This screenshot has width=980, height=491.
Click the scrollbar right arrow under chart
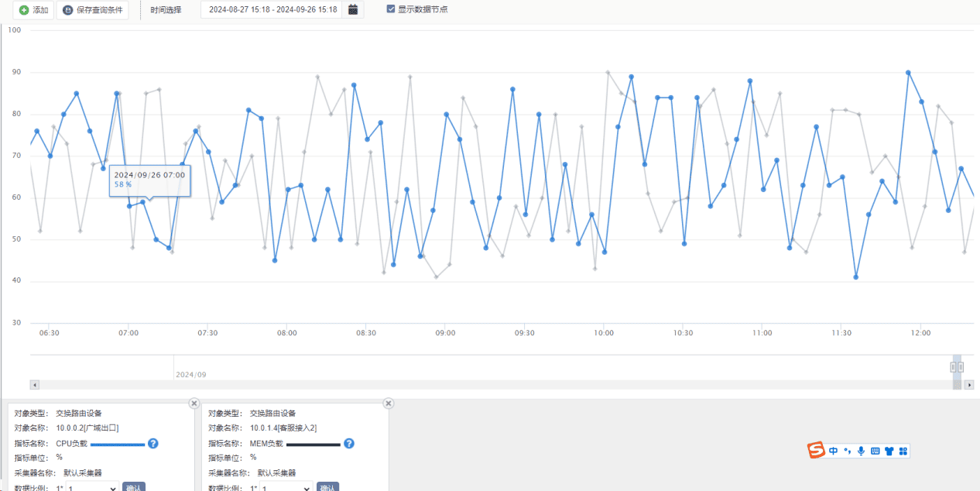[969, 385]
